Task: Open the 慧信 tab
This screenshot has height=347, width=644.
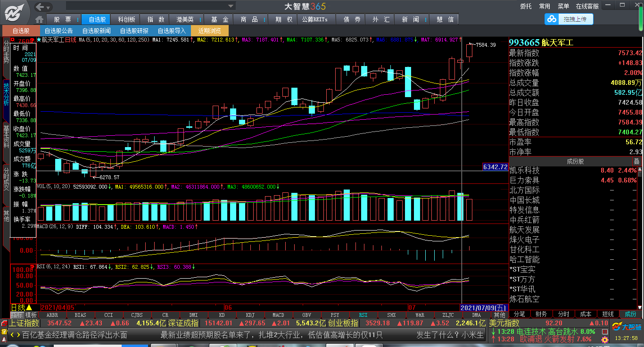Action: [445, 19]
